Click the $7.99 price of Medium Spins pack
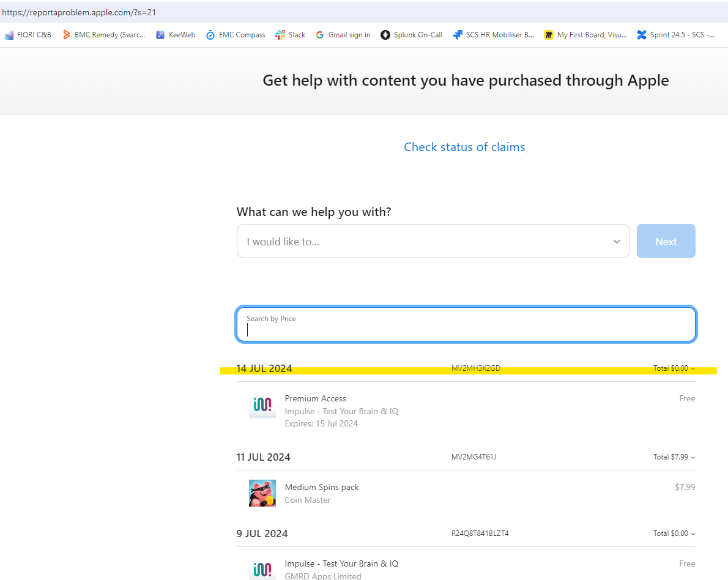728x580 pixels. tap(685, 487)
